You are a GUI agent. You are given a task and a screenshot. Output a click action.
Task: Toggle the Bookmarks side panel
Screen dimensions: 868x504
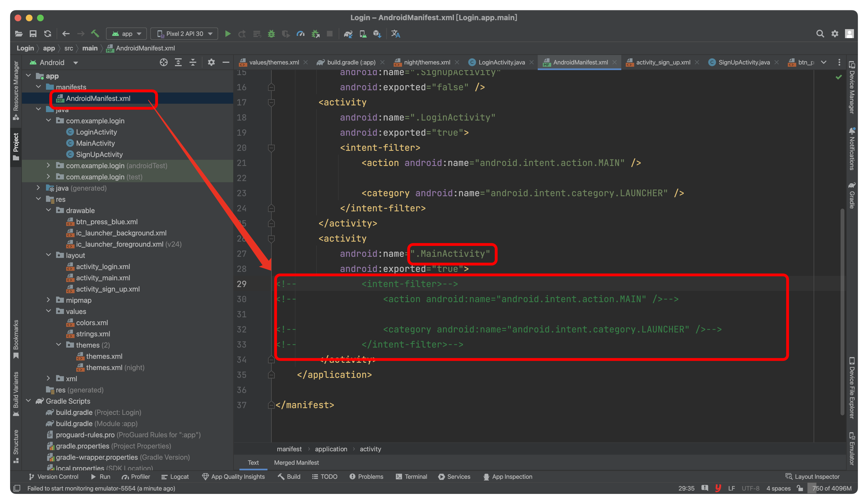click(x=16, y=339)
